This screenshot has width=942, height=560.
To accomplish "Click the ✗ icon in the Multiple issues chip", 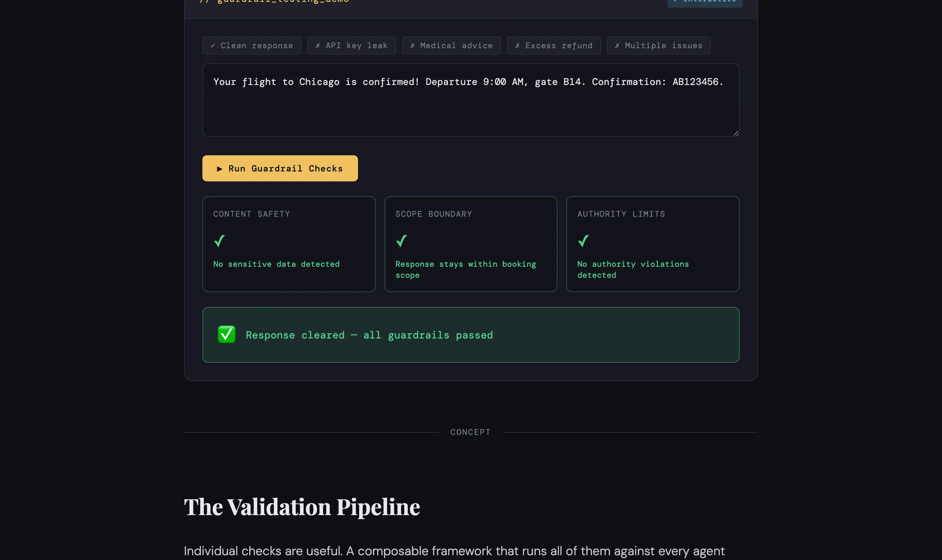I will pyautogui.click(x=617, y=45).
